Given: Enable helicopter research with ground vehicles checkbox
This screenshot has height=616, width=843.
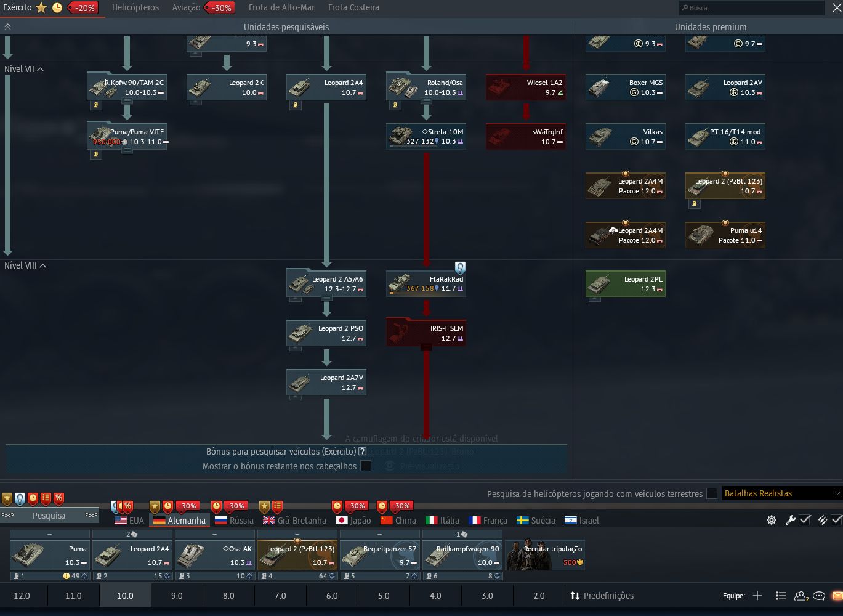Looking at the screenshot, I should click(712, 493).
